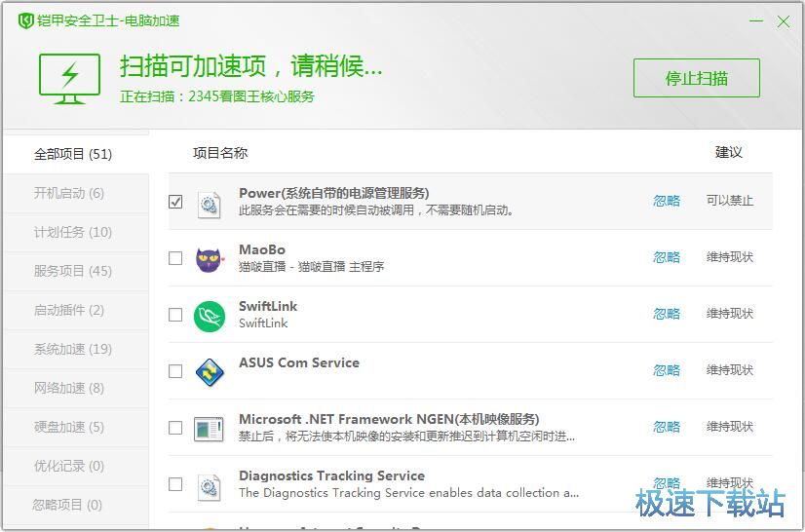Click the Power(系统自带的电源管理服务) title
This screenshot has height=532, width=805.
334,193
